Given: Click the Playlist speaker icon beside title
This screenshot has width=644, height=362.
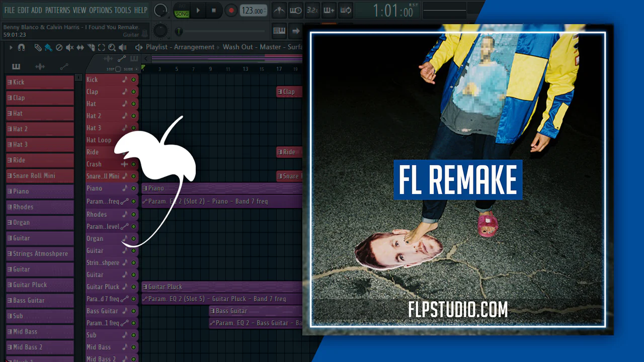Looking at the screenshot, I should coord(139,47).
